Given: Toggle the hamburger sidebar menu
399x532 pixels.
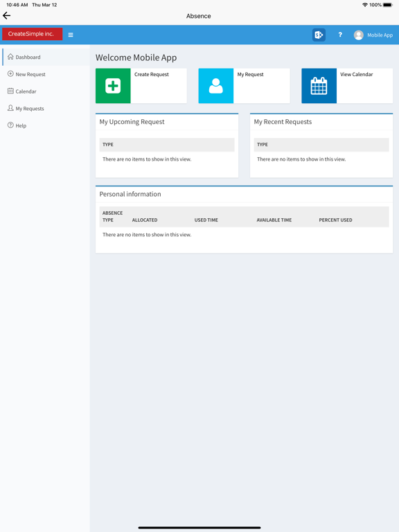Looking at the screenshot, I should click(71, 35).
